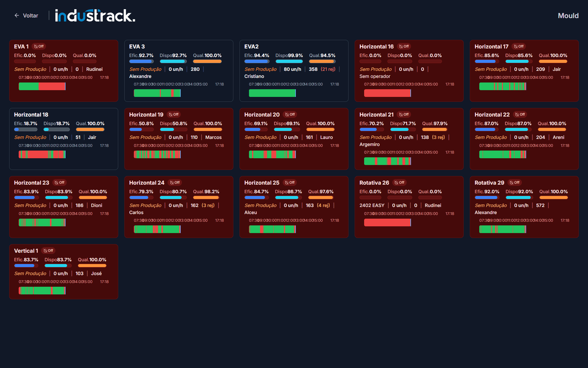Viewport: 588px width, 368px height.
Task: Click Horizontal 24 production timeline bar
Action: [x=157, y=229]
